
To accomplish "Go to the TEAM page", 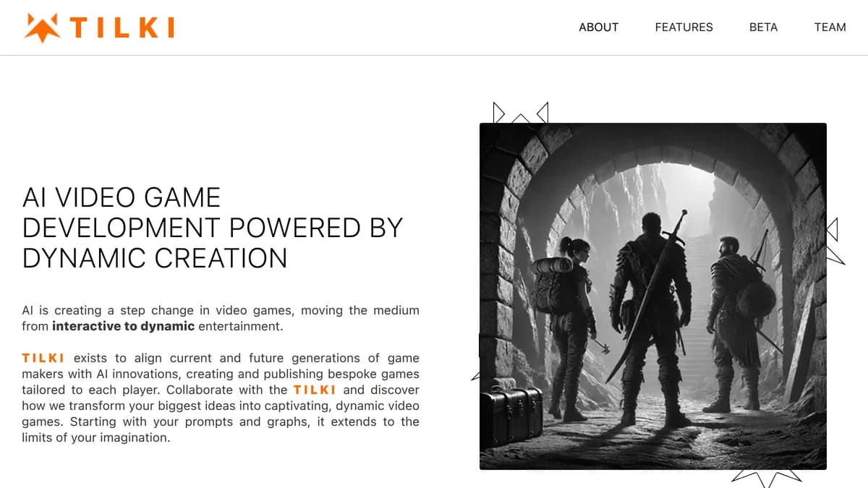I will 830,27.
